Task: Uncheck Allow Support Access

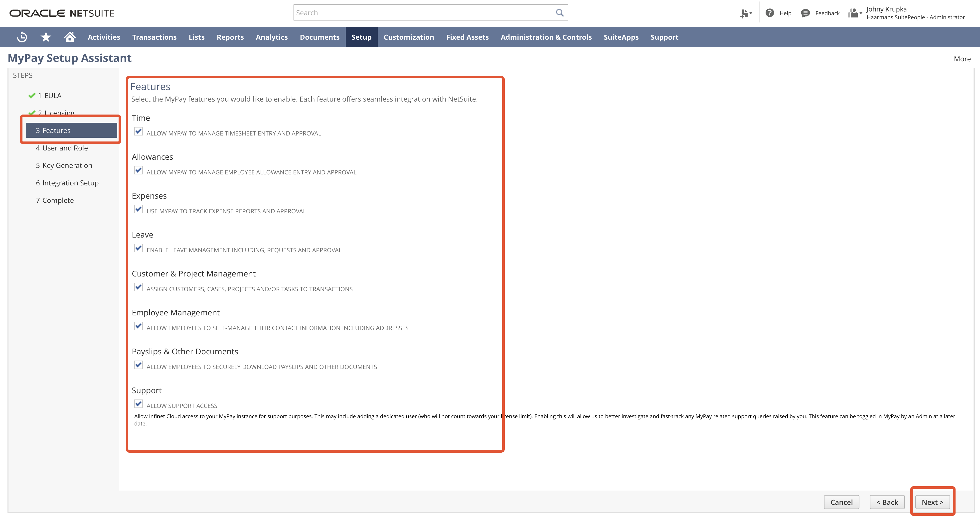Action: 139,404
